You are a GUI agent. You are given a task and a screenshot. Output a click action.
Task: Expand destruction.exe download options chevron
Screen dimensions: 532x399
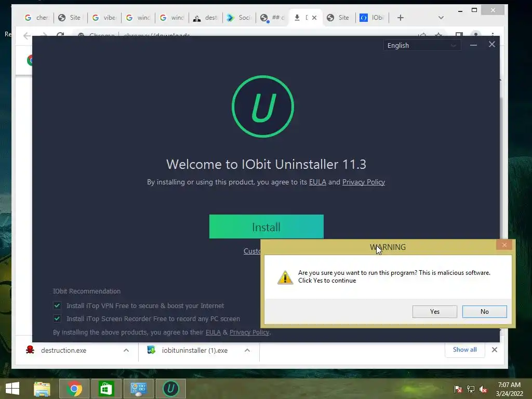(126, 350)
